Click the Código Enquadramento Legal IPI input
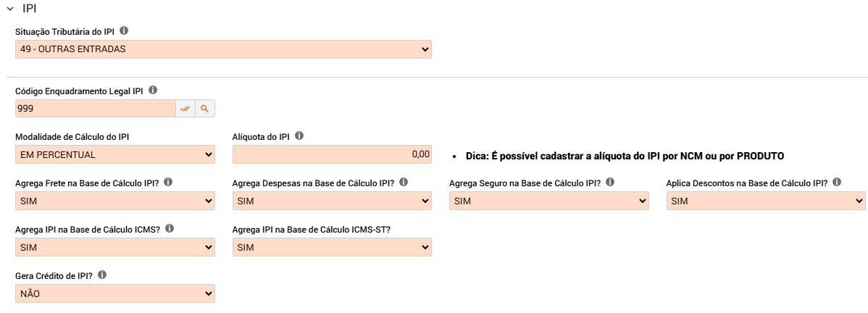This screenshot has width=868, height=313. (95, 109)
